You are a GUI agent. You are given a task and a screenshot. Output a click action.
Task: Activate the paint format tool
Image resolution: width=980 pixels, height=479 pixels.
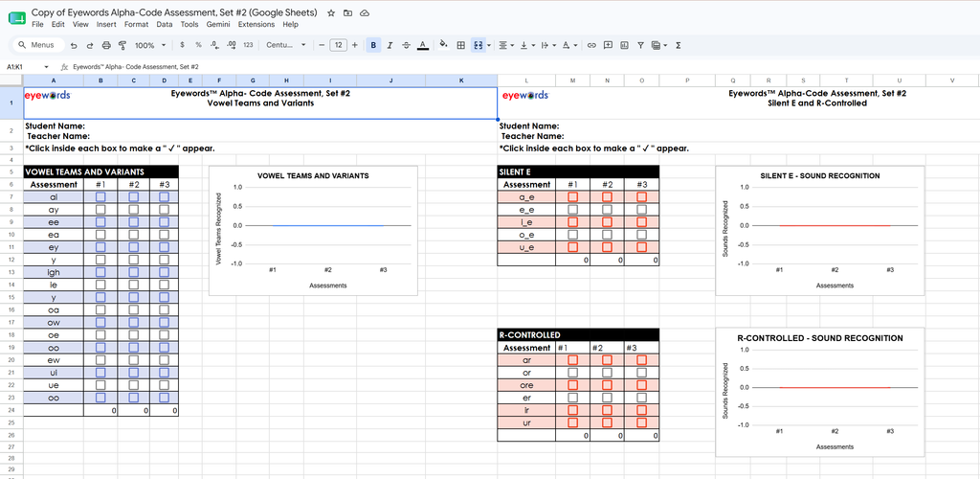click(122, 45)
